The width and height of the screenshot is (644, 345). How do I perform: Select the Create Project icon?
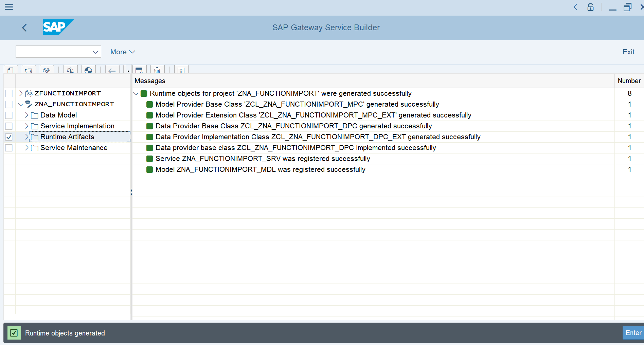tap(10, 70)
